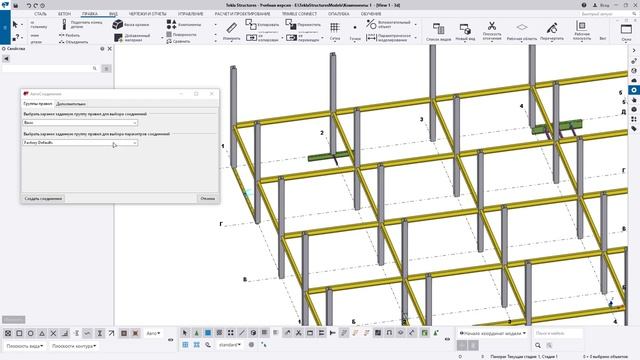Click the active blue side pane icon

(x=633, y=90)
